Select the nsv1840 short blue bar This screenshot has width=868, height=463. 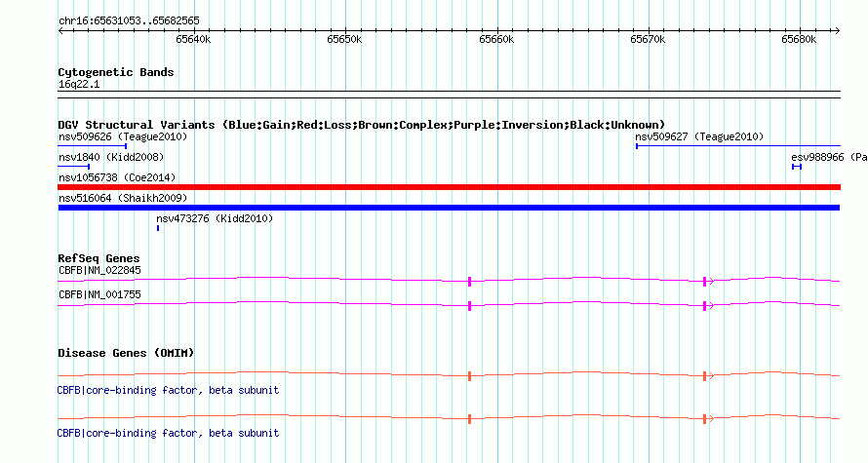coord(73,167)
